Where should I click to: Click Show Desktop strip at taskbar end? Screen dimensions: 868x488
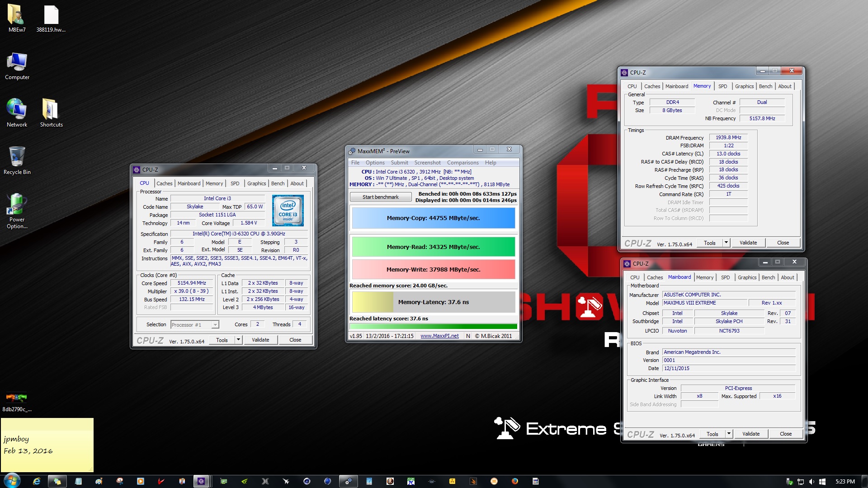[864, 481]
